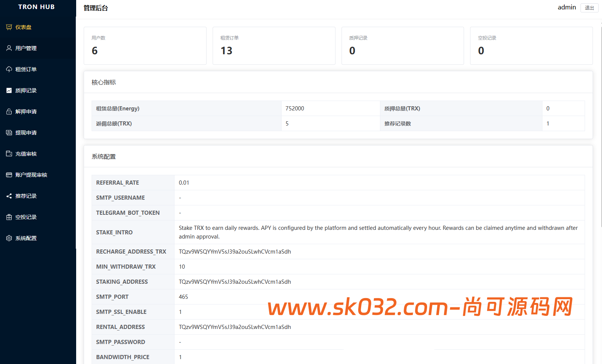Click the 管理后台 page title
The width and height of the screenshot is (602, 364).
pos(96,8)
